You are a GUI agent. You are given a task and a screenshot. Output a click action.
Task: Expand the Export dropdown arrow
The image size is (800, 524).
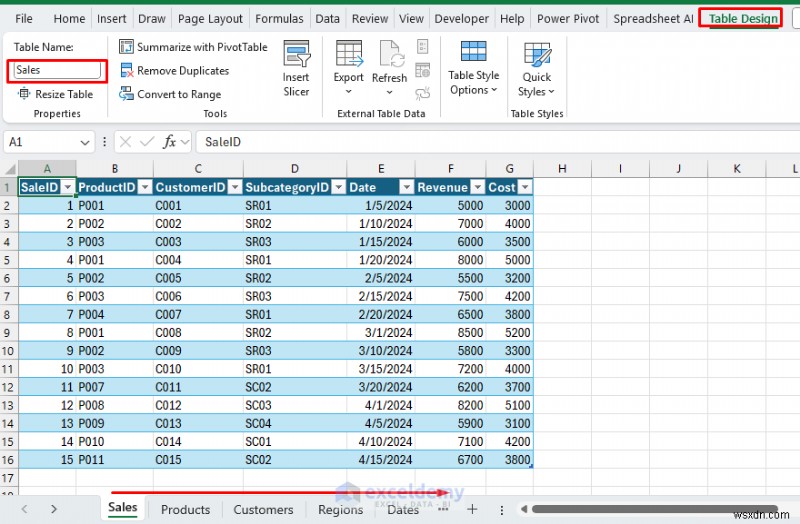349,92
